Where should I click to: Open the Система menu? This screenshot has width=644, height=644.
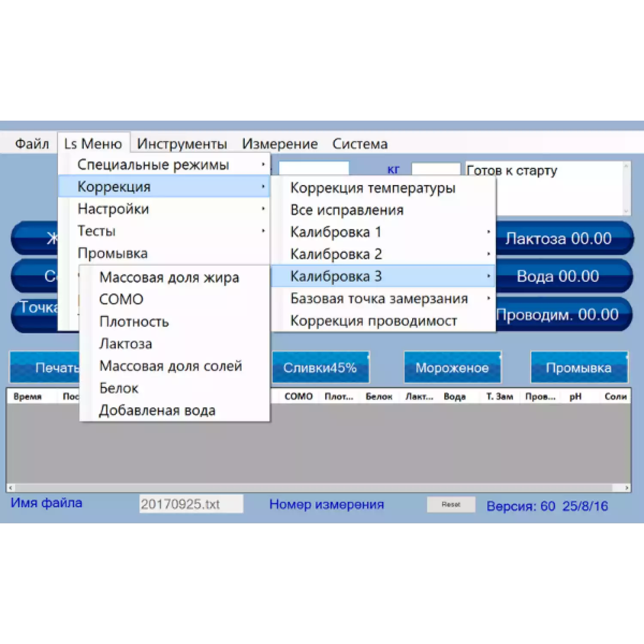(x=360, y=143)
